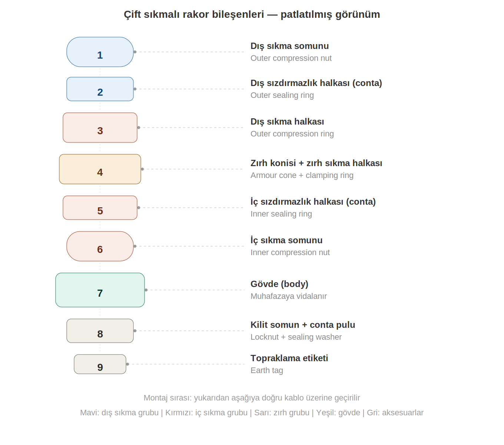Viewport: 504px width, 445px height.
Task: Click the 'Outer compression ring' subtitle
Action: click(x=292, y=134)
